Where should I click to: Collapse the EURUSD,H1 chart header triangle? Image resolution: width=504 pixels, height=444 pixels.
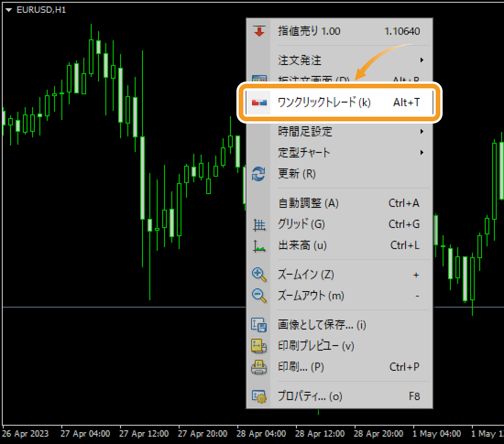(8, 8)
